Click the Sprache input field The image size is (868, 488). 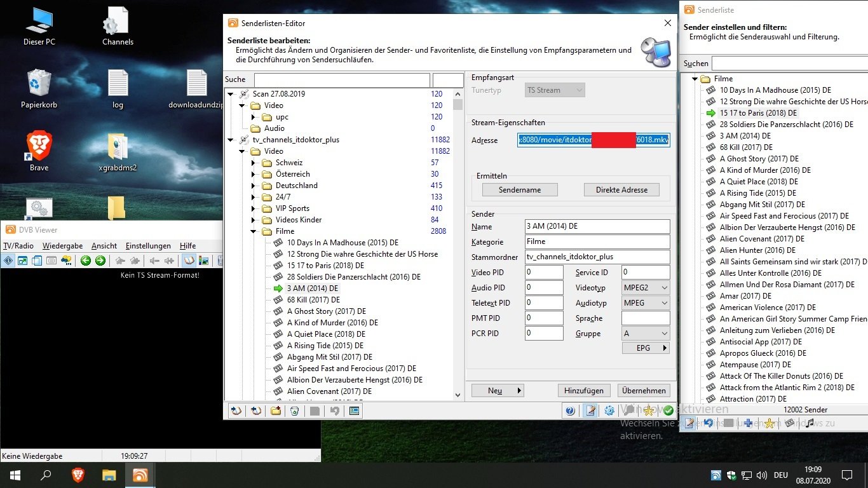pyautogui.click(x=645, y=318)
